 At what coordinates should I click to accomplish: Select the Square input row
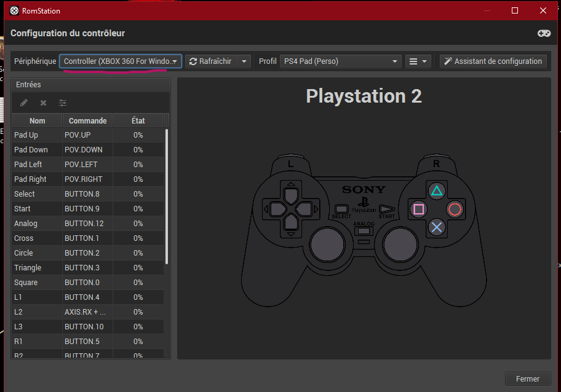click(88, 282)
